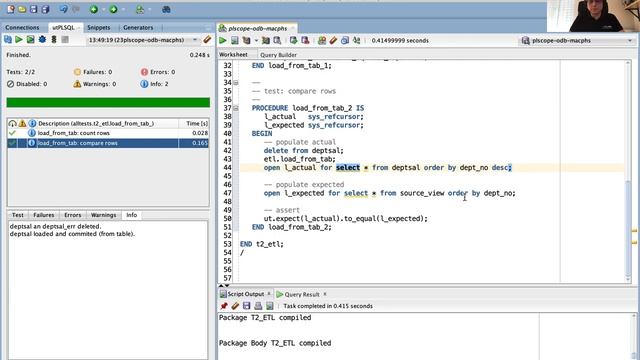Click the pin icon in Script Output toolbar
The width and height of the screenshot is (640, 360).
[224, 306]
